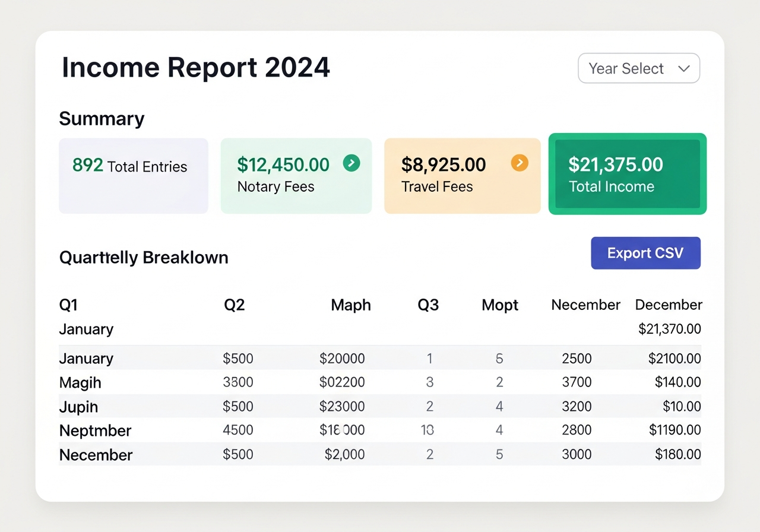Click the Quarttelly Breaklown heading
The height and width of the screenshot is (532, 760).
pos(144,258)
